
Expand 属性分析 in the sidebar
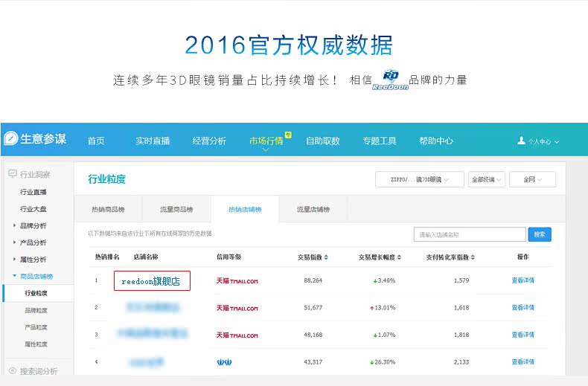point(14,259)
